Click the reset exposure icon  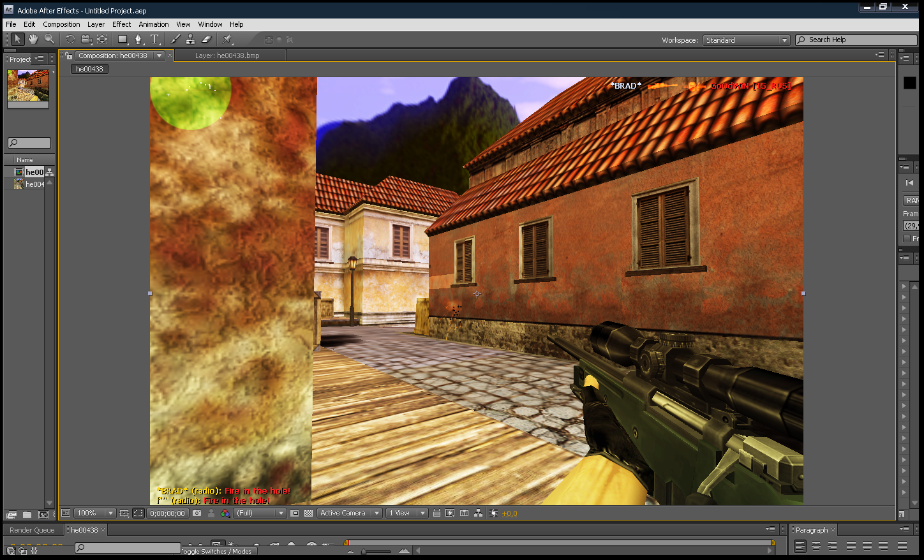[x=493, y=513]
